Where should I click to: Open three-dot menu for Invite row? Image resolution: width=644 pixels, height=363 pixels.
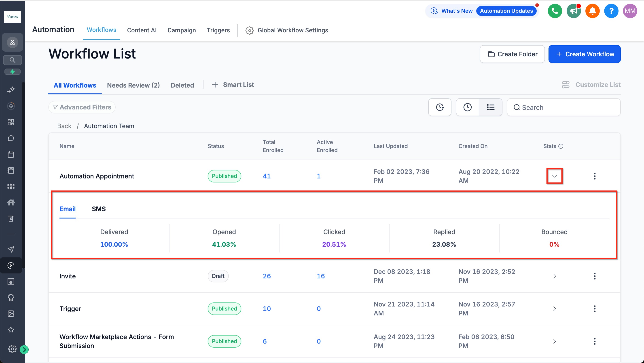[x=595, y=276]
